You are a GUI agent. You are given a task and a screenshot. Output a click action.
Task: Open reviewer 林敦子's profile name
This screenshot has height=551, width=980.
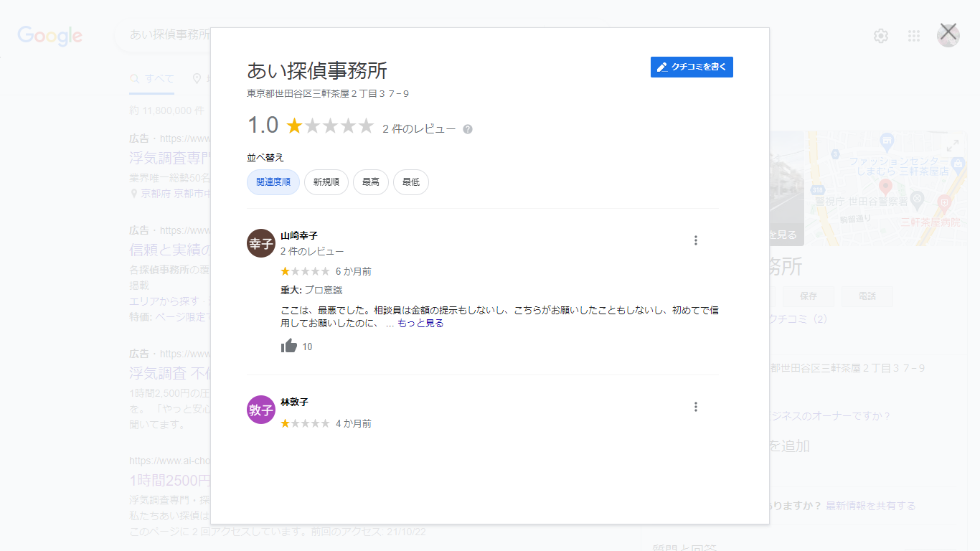click(x=295, y=402)
